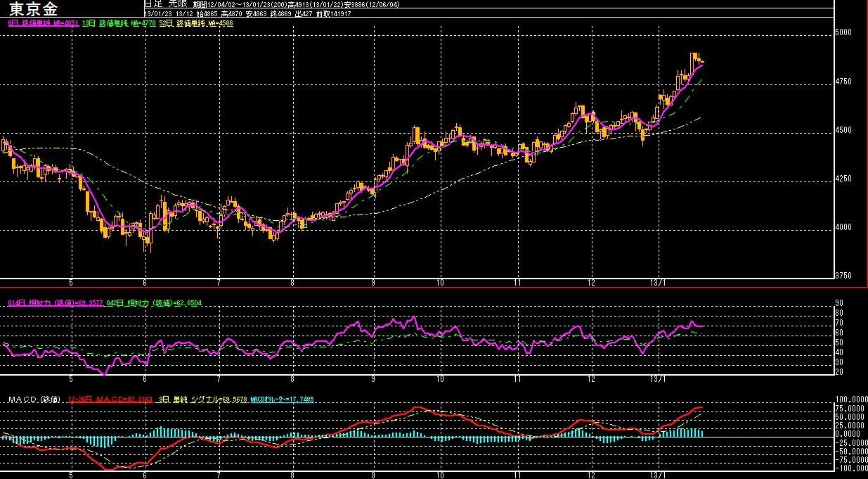
Task: Click the 期間12/04/02~13/01/23 period text
Action: click(x=233, y=5)
